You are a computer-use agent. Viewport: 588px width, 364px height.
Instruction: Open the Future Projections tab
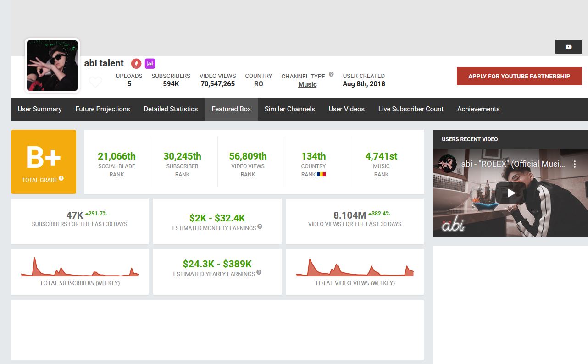(103, 109)
